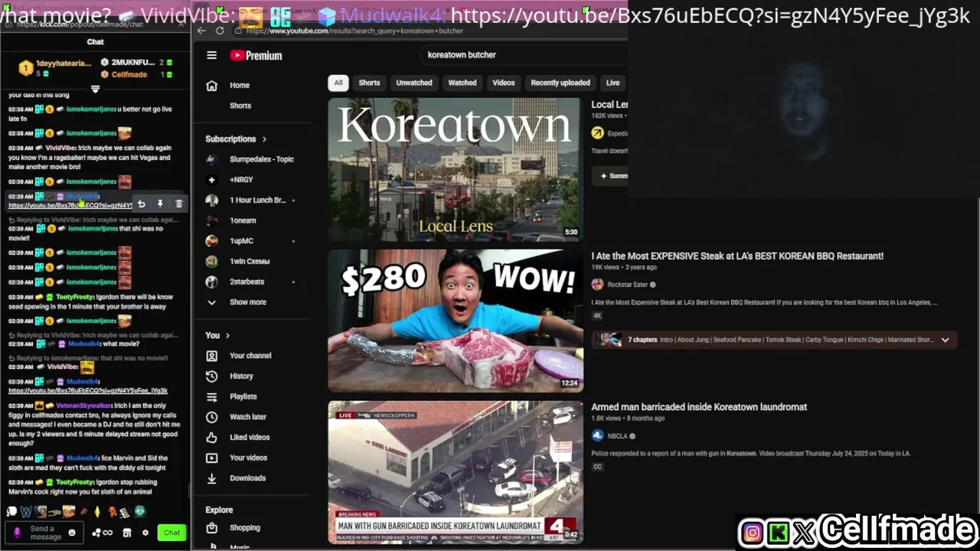Go back in the browser
The width and height of the screenshot is (980, 551).
point(201,31)
